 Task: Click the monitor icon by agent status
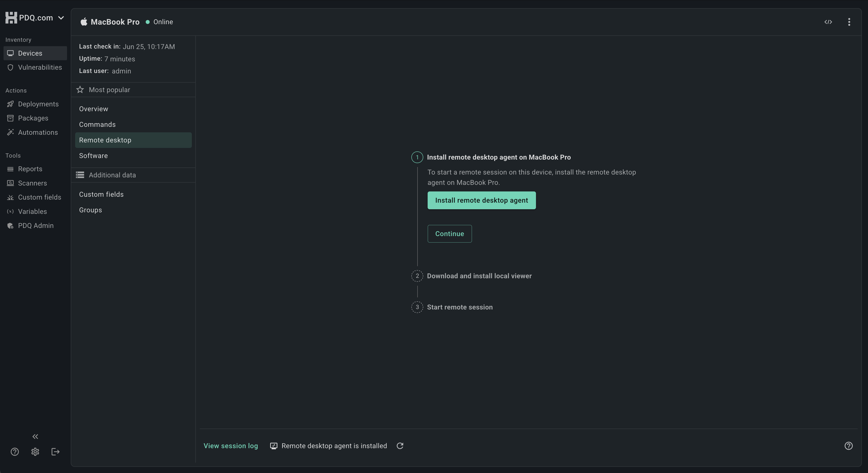click(x=274, y=446)
